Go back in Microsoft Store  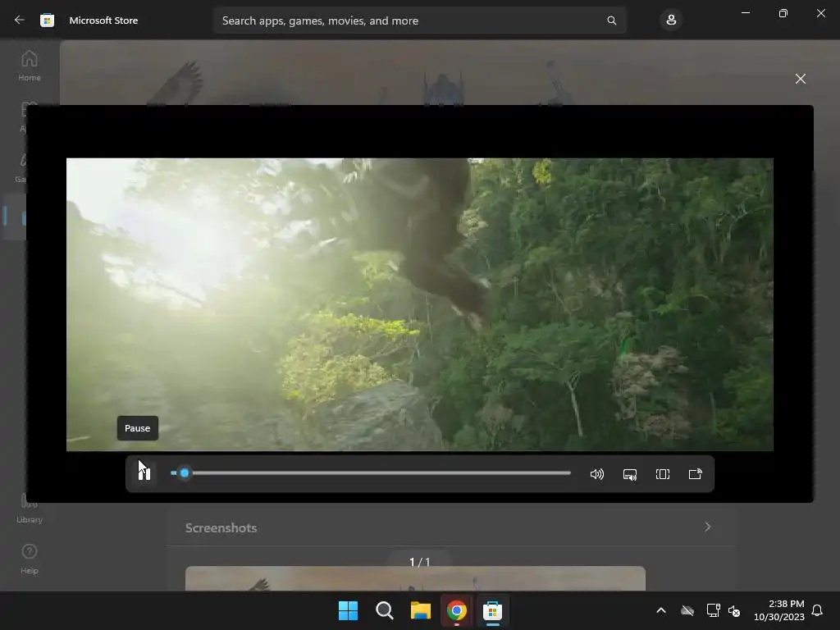pos(20,20)
